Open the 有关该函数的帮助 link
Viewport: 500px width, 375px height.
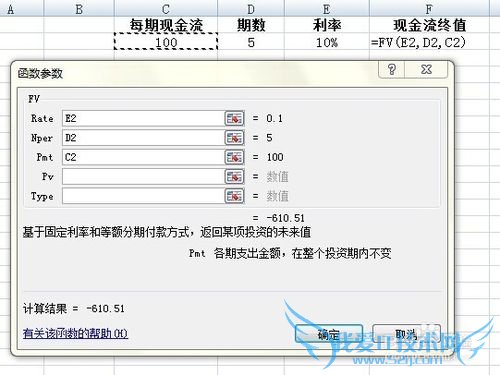75,333
